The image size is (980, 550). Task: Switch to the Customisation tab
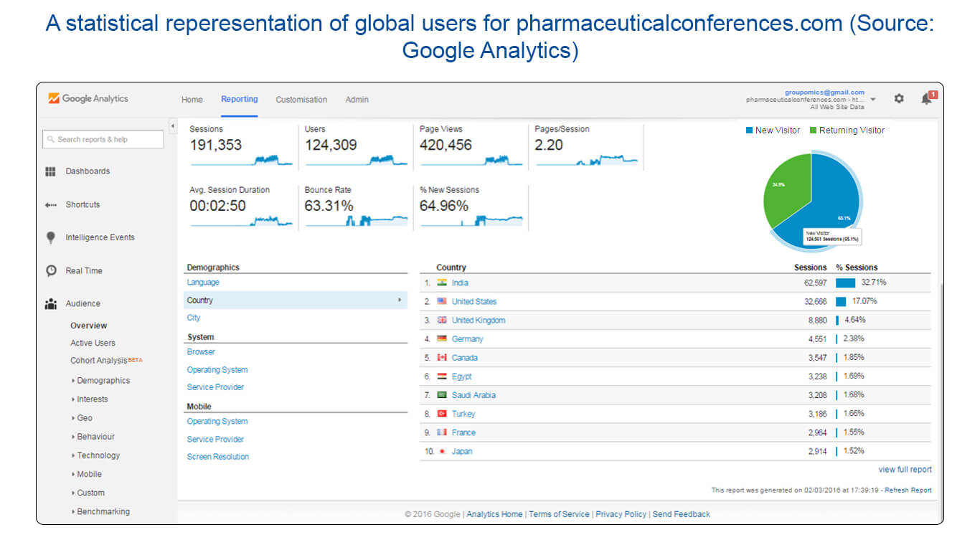[301, 100]
